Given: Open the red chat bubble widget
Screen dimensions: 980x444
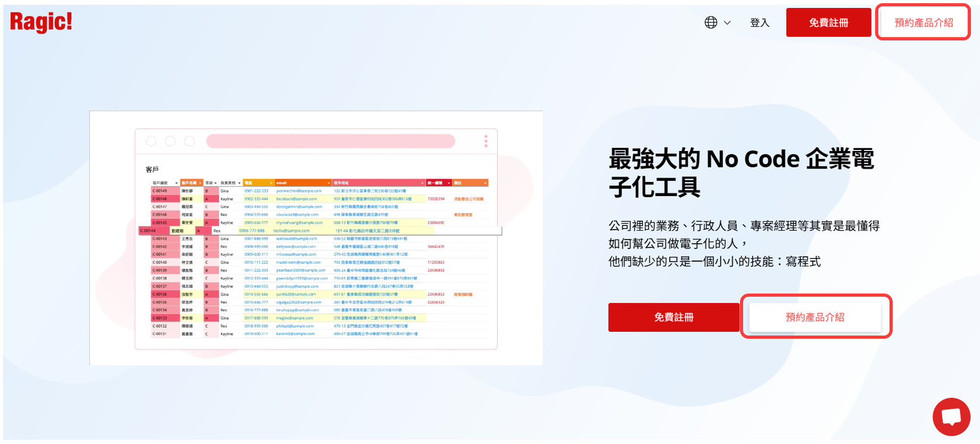Looking at the screenshot, I should pos(951,416).
